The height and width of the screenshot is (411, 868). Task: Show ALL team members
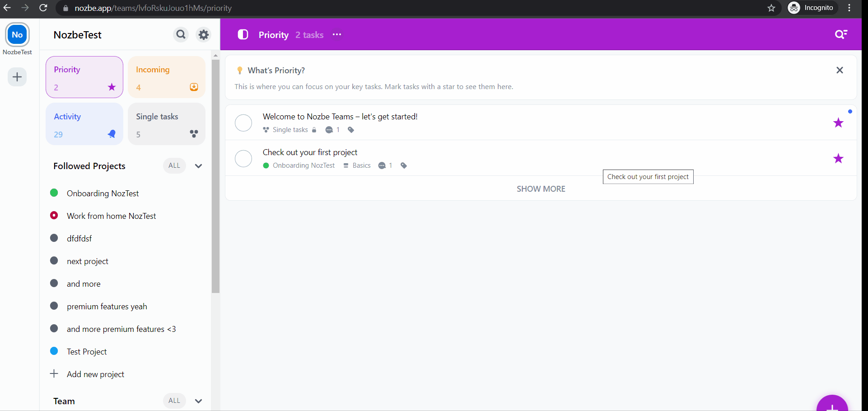click(x=174, y=401)
